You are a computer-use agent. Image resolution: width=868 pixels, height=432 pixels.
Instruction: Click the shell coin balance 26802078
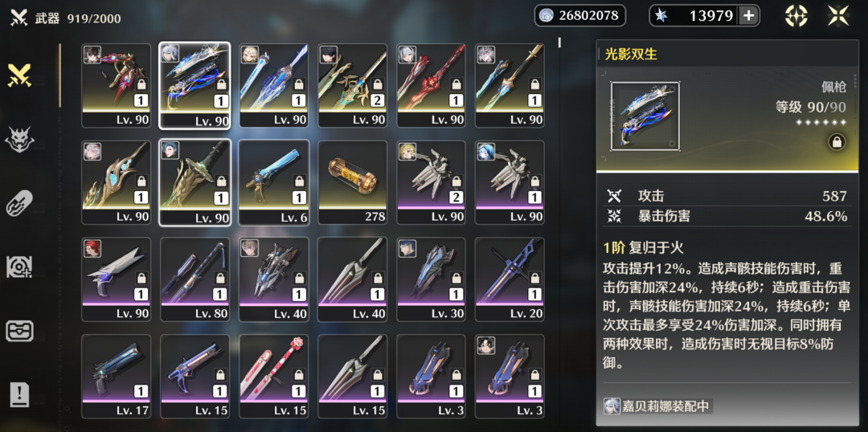579,15
